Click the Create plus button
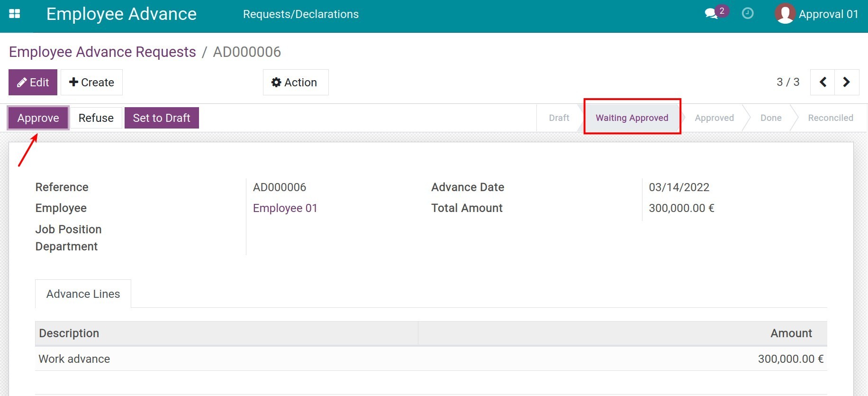Image resolution: width=868 pixels, height=396 pixels. pos(91,83)
